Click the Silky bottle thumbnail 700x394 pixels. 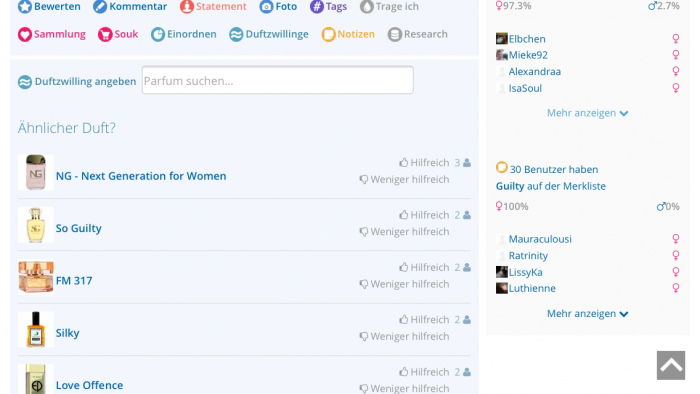tap(36, 329)
